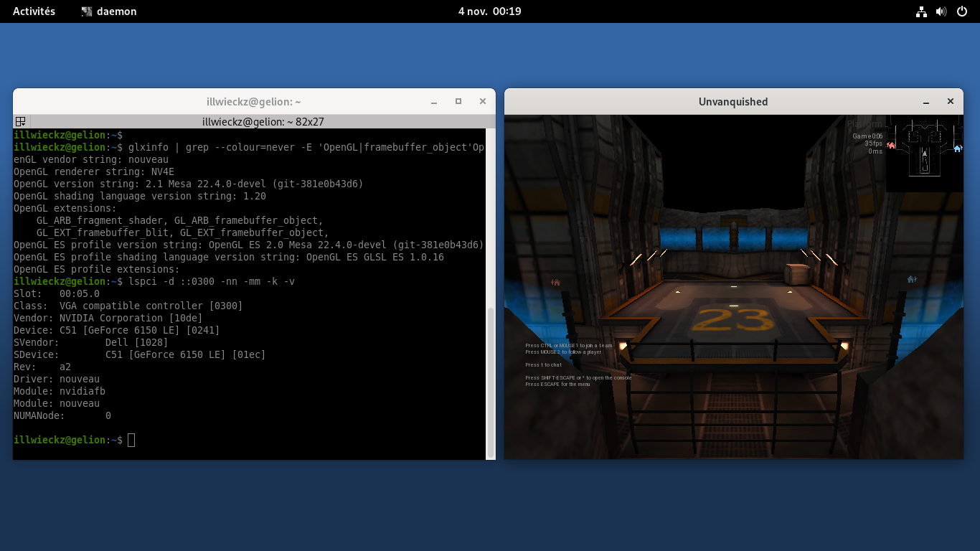Screen dimensions: 980x551
Task: Click the 'OpenGL version string: 2.1 Mesa' line
Action: pos(189,184)
